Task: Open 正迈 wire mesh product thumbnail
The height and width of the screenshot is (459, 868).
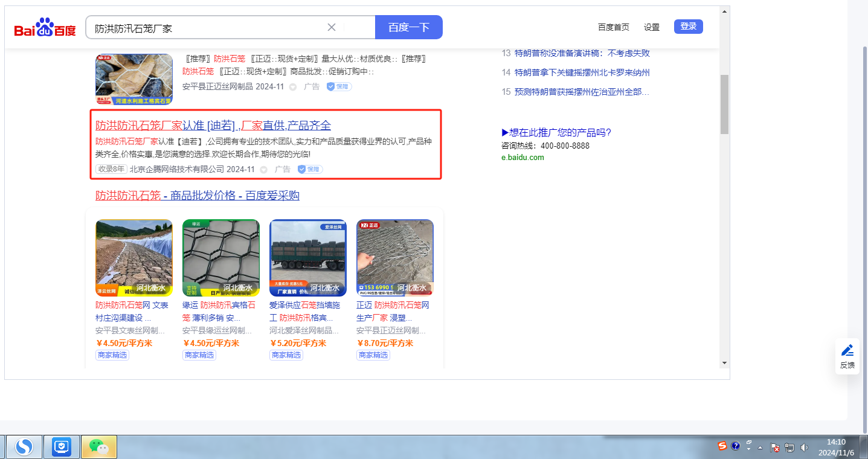Action: tap(395, 258)
